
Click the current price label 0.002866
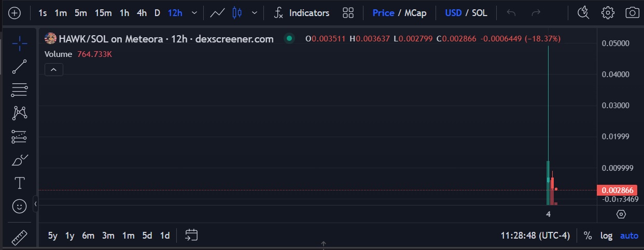(617, 190)
